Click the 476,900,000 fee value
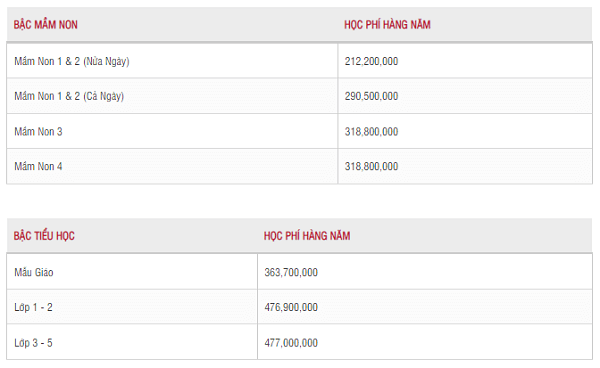 coord(291,307)
